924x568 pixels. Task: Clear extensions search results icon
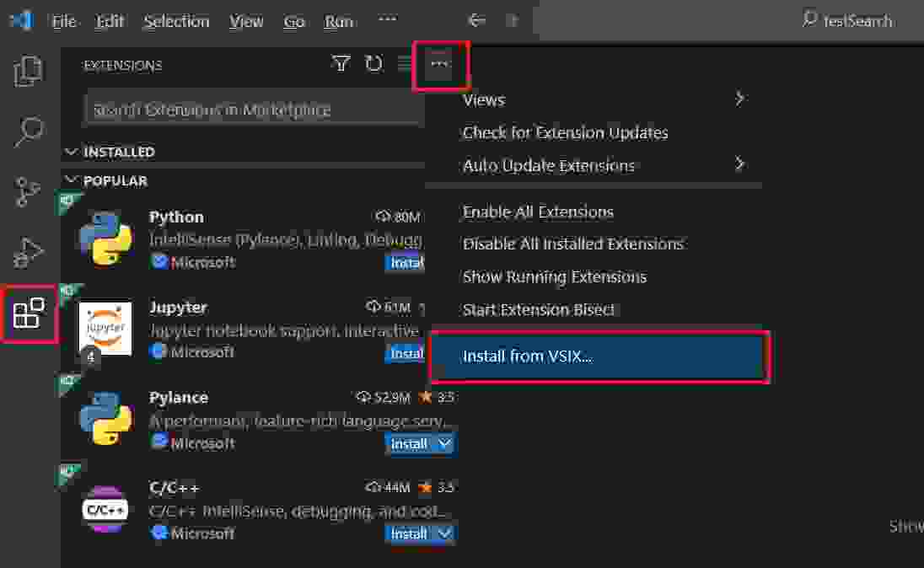click(x=405, y=63)
